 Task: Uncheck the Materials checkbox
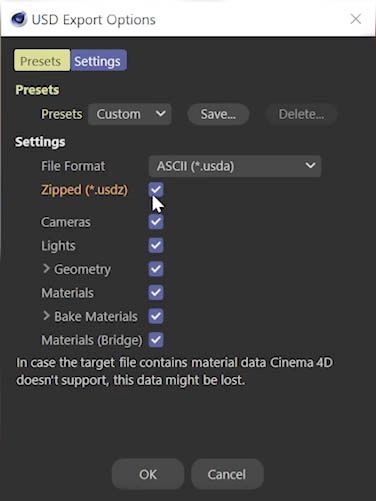156,293
